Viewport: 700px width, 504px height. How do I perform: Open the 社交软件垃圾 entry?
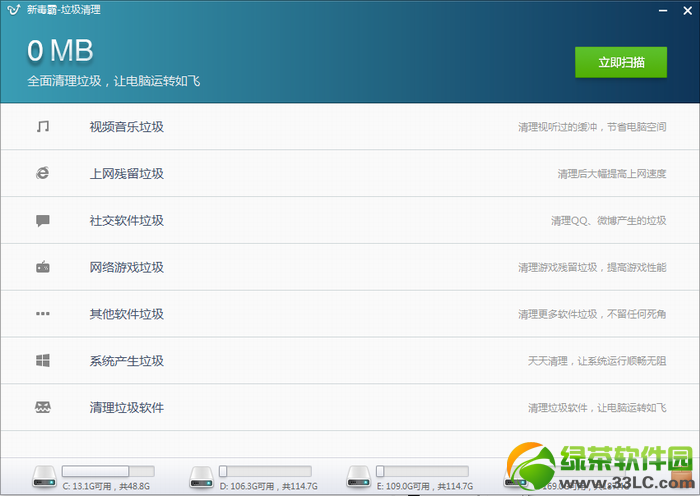(x=350, y=221)
